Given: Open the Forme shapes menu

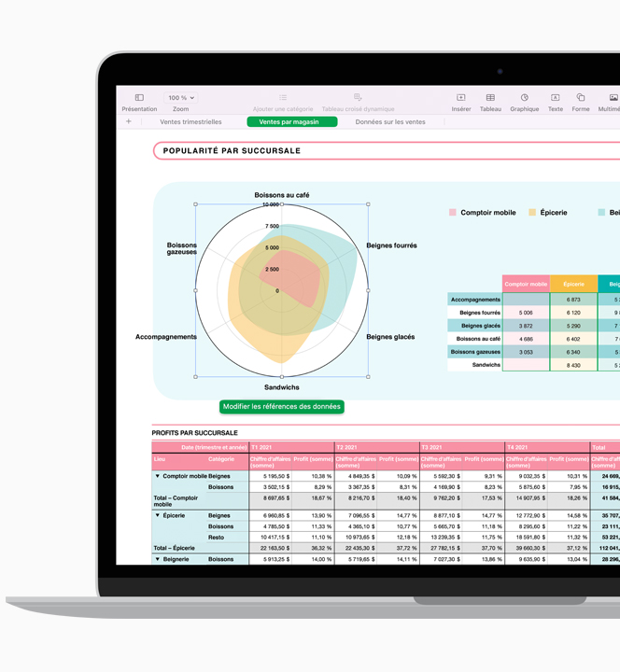Looking at the screenshot, I should pos(581,98).
